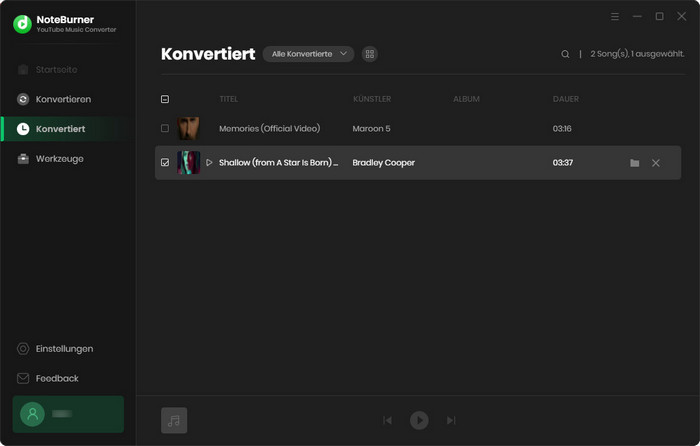Click the duration 03:16

(562, 129)
